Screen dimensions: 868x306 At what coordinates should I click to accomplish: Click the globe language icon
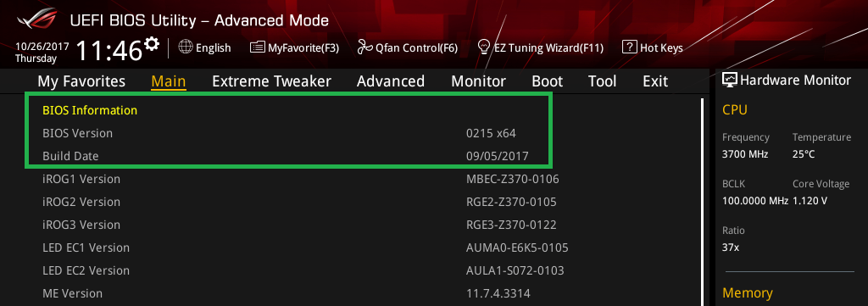point(186,47)
